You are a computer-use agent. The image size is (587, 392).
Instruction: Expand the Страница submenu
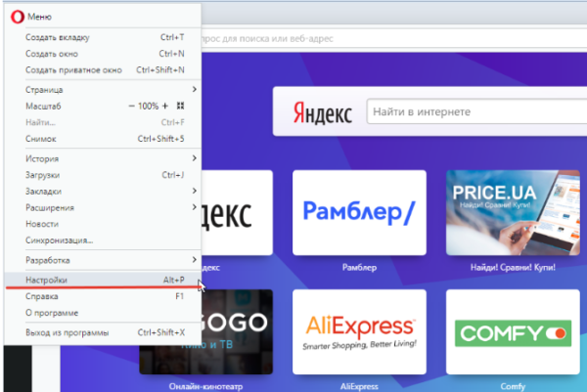click(103, 90)
